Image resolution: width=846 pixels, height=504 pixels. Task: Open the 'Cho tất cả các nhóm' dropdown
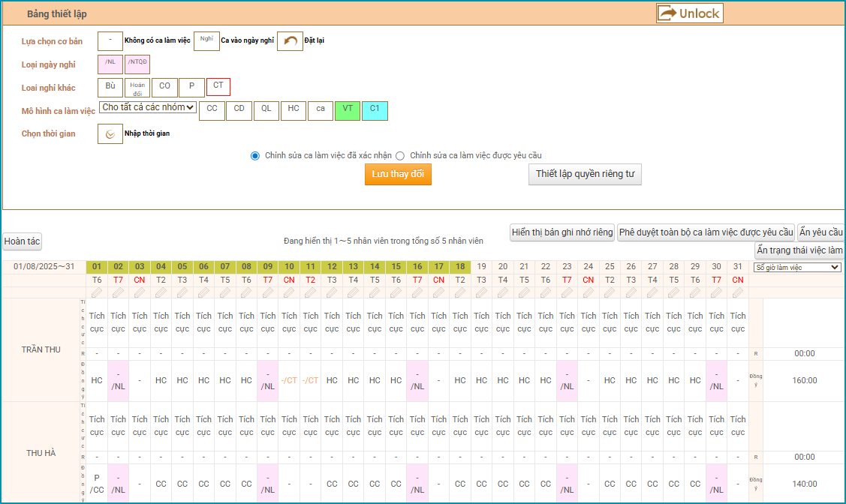148,108
